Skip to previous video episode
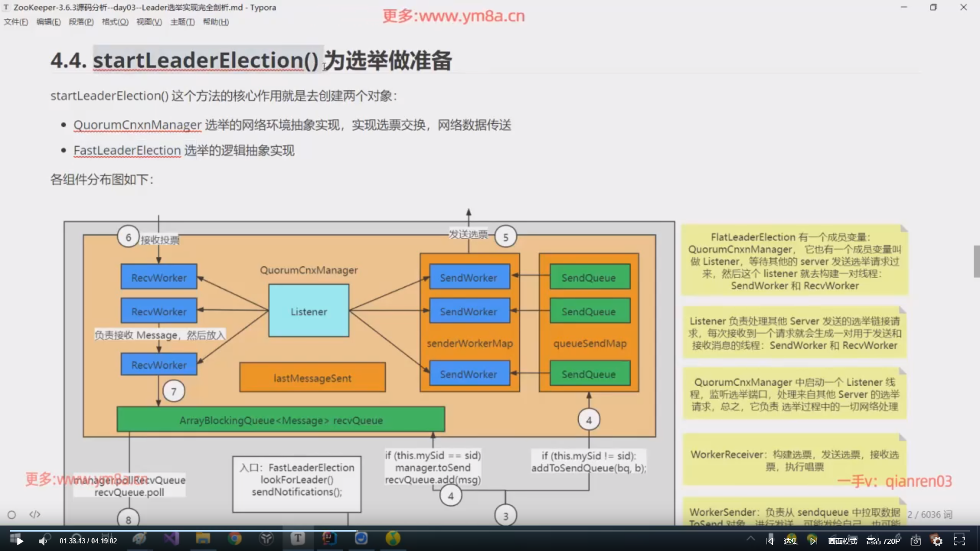This screenshot has height=551, width=980. (x=770, y=541)
